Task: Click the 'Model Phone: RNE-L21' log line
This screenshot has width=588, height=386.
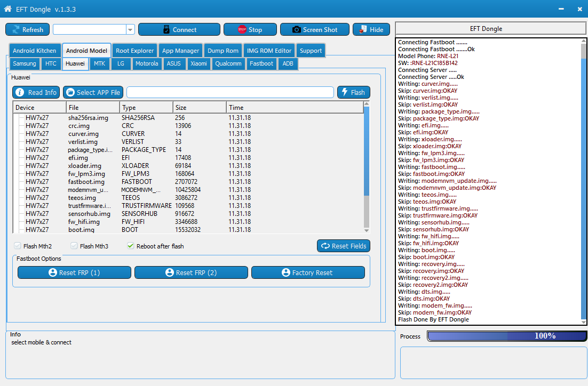Action: (x=428, y=56)
